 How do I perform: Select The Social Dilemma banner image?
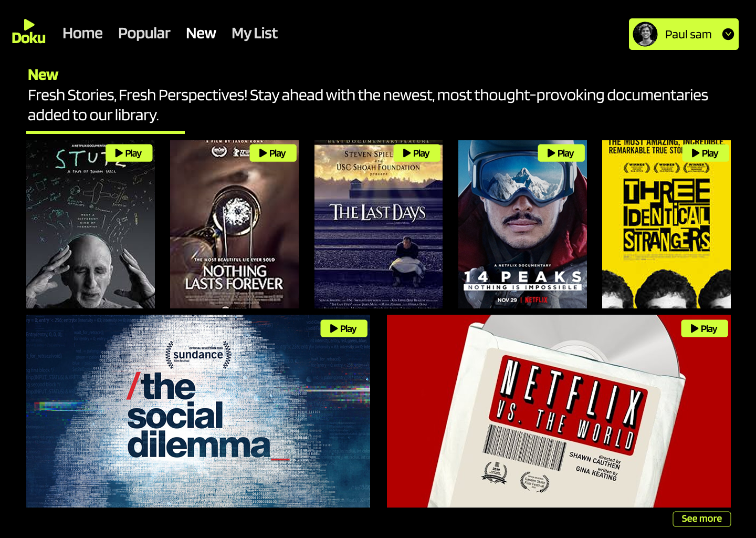pos(198,411)
